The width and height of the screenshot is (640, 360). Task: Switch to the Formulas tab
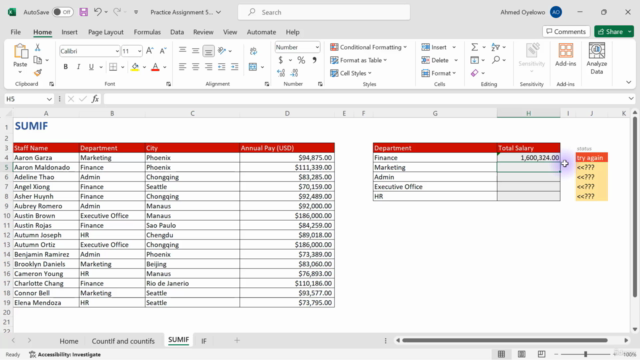tap(147, 32)
